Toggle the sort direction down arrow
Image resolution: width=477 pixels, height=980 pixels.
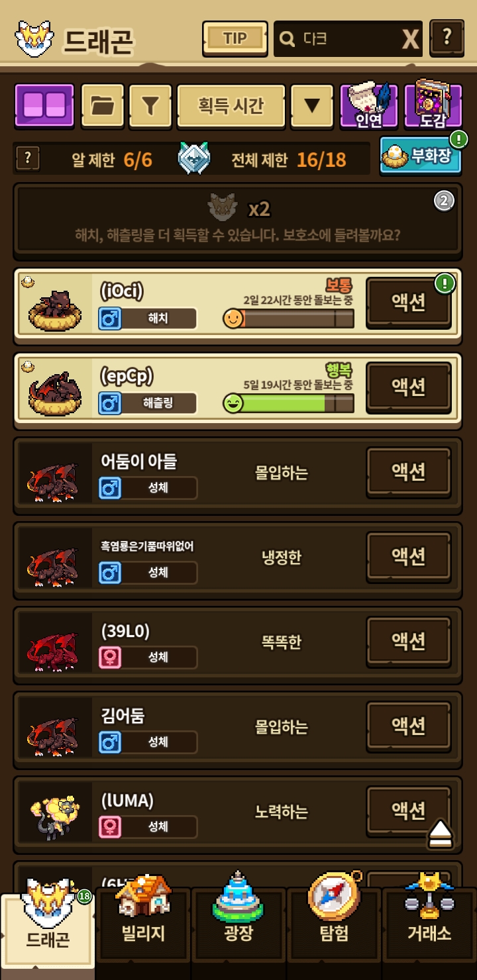[x=311, y=105]
